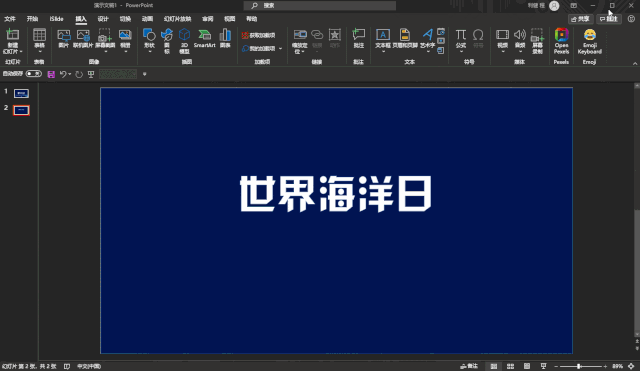Start slideshow from Quick Access Toolbar
Image resolution: width=640 pixels, height=371 pixels.
[x=91, y=74]
